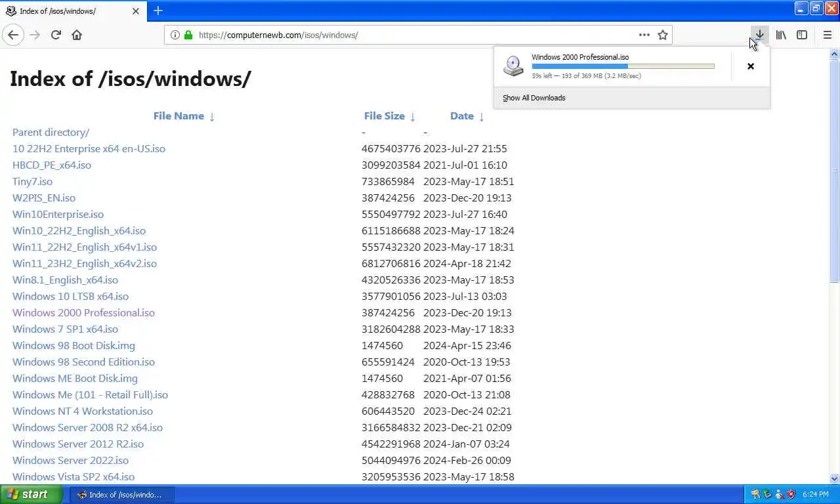Download Windows Server 2008 R2 x64.iso

(x=87, y=427)
